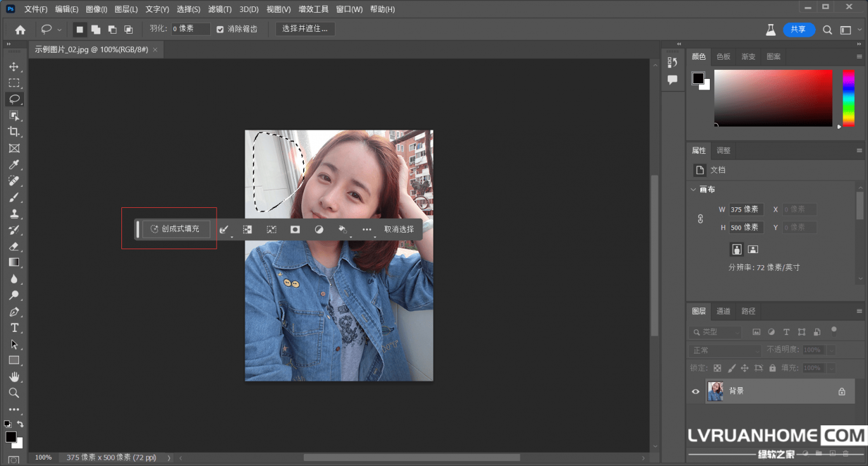Click the Home icon in options bar

click(x=20, y=29)
